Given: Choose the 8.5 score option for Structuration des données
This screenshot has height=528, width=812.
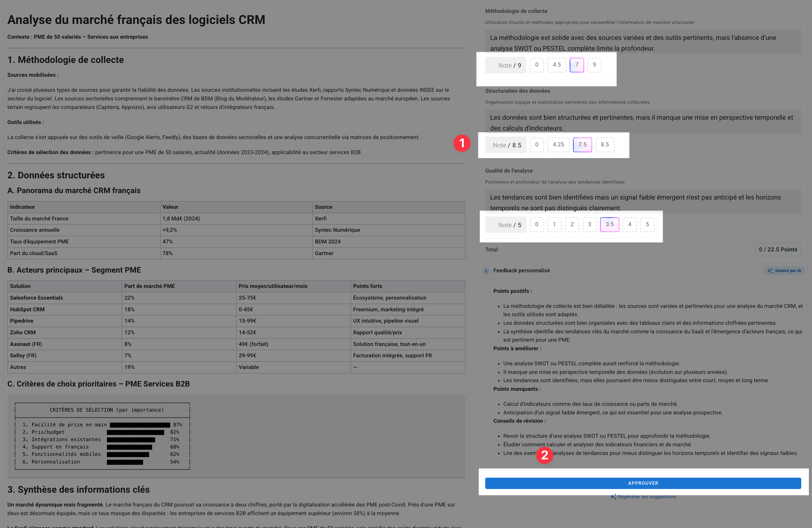Looking at the screenshot, I should point(605,145).
